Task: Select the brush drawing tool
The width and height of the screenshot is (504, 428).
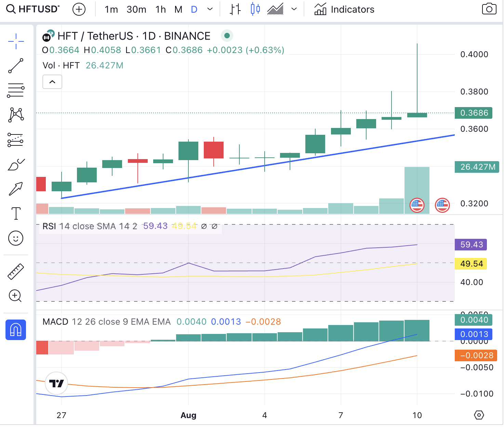Action: (16, 165)
